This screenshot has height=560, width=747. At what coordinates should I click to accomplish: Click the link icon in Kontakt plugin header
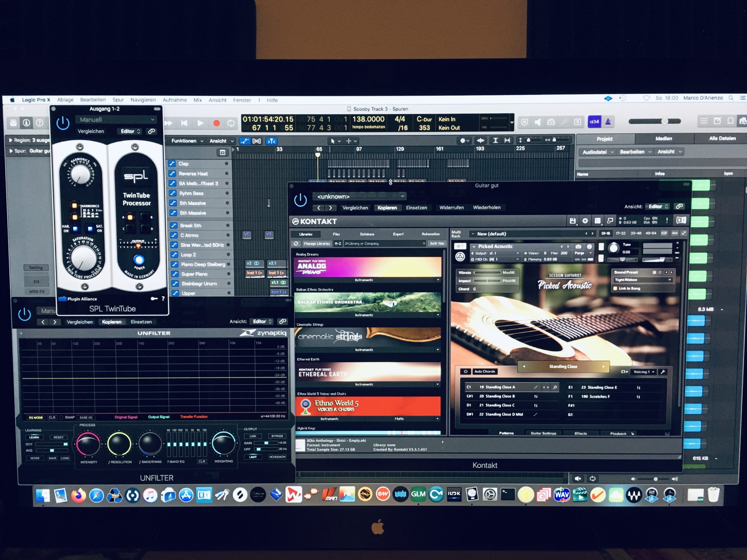[x=679, y=206]
